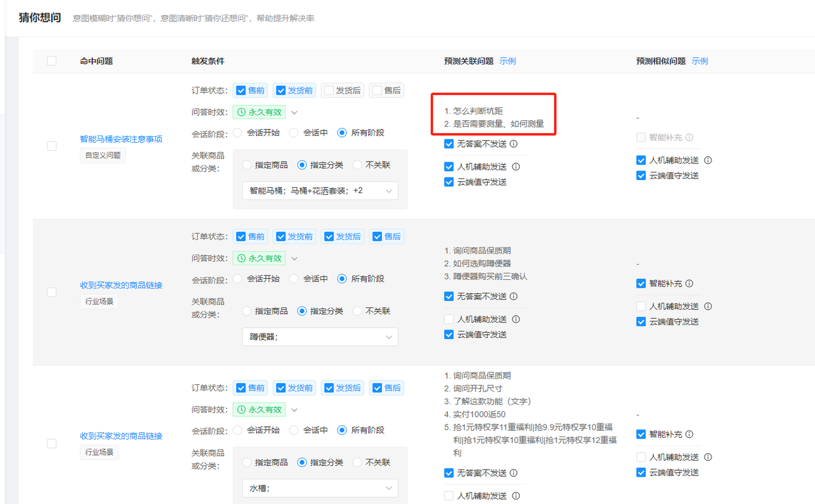Screen dimensions: 815x504
Task: Choose 指定商品 radio in 智能马桶 row
Action: 247,165
